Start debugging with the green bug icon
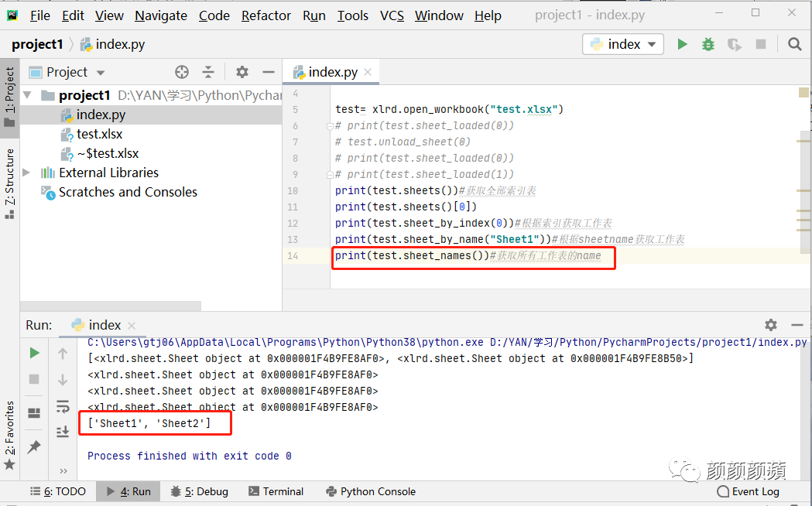The image size is (812, 506). click(708, 45)
